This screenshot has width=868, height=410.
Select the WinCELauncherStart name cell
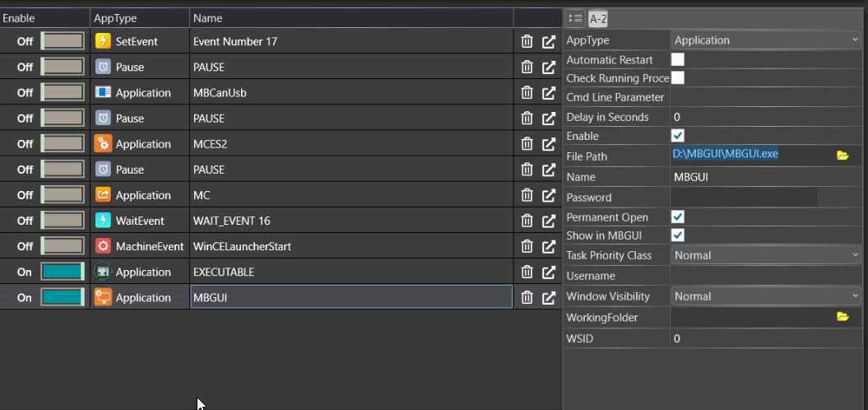coord(351,246)
